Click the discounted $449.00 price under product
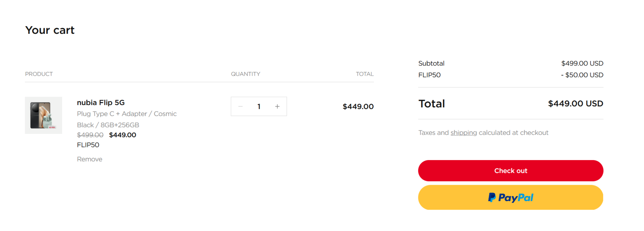 point(122,135)
